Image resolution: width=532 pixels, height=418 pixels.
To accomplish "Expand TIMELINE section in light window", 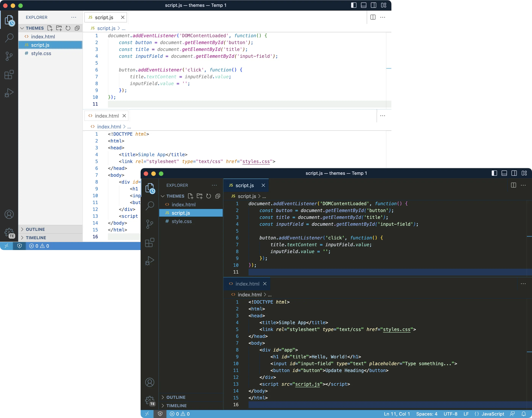I will coord(36,238).
